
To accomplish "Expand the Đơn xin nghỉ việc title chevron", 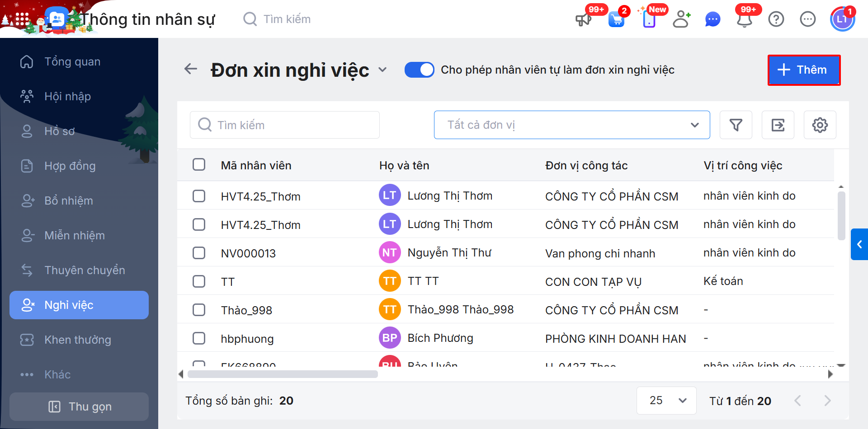I will [382, 70].
